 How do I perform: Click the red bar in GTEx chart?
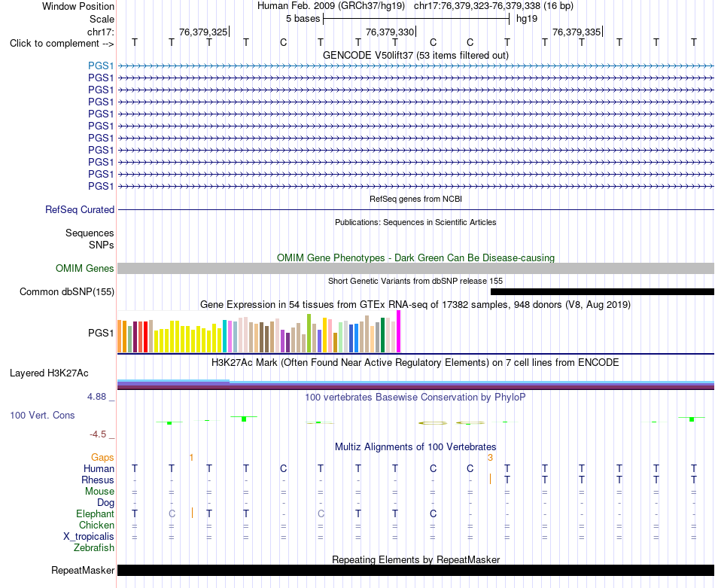point(146,337)
